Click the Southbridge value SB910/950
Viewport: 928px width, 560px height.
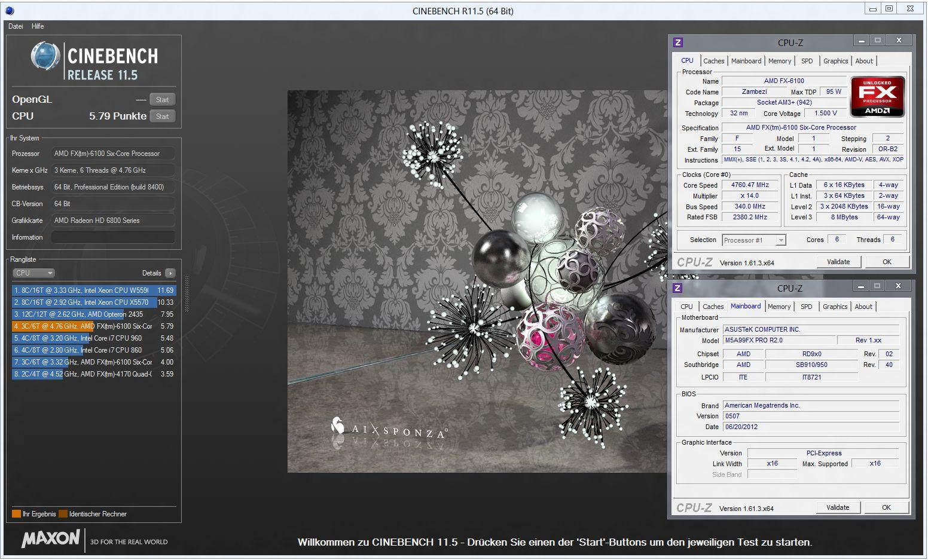click(x=811, y=365)
